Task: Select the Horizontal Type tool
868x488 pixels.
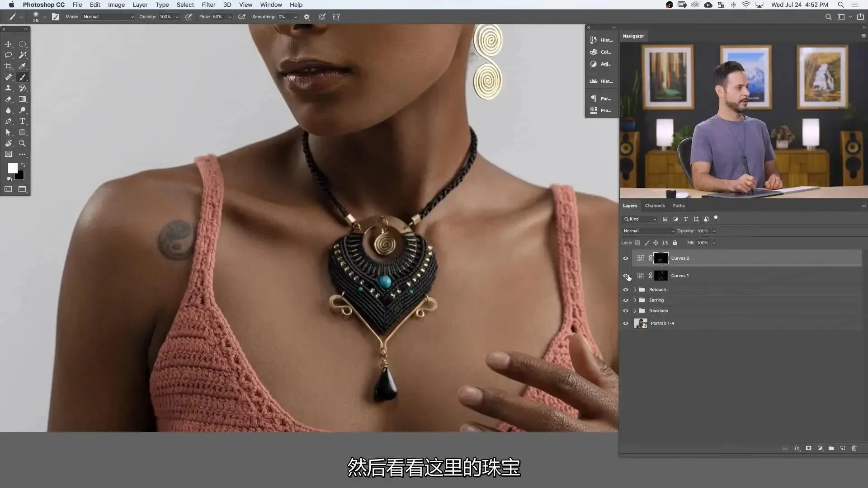Action: tap(22, 122)
